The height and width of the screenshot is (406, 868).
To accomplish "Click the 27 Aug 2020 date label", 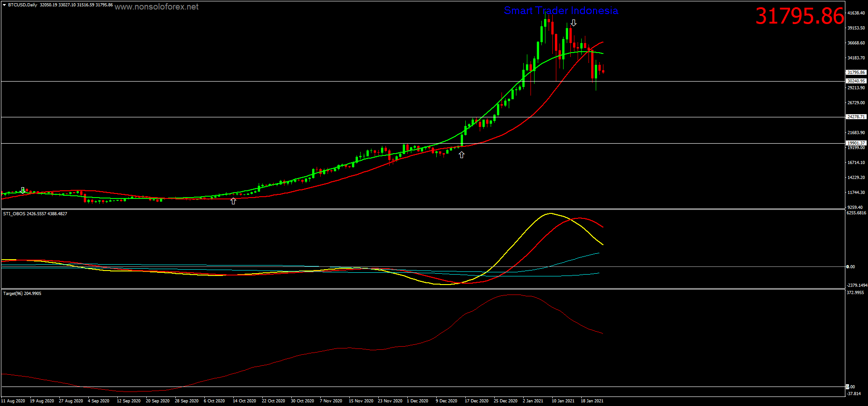I will point(71,401).
